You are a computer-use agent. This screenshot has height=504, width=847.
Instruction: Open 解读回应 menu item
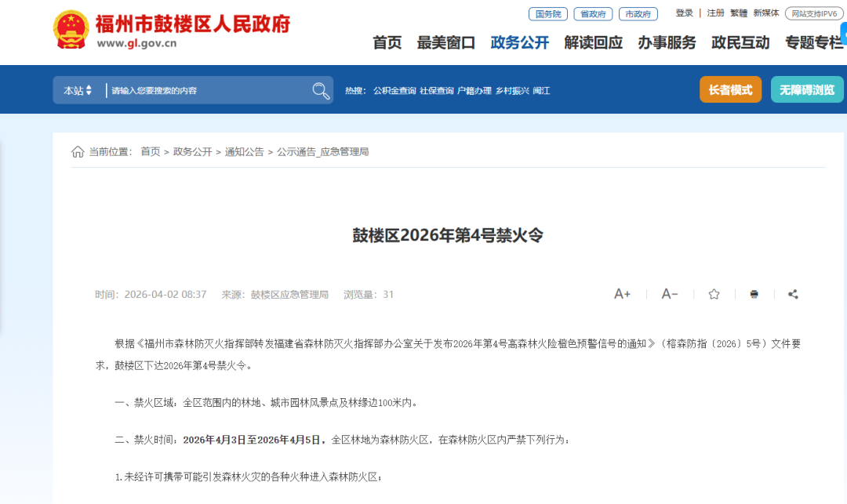click(x=593, y=42)
